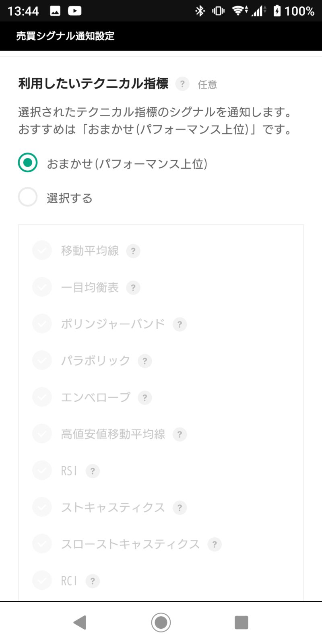Tap Android recent apps square button

click(x=242, y=622)
